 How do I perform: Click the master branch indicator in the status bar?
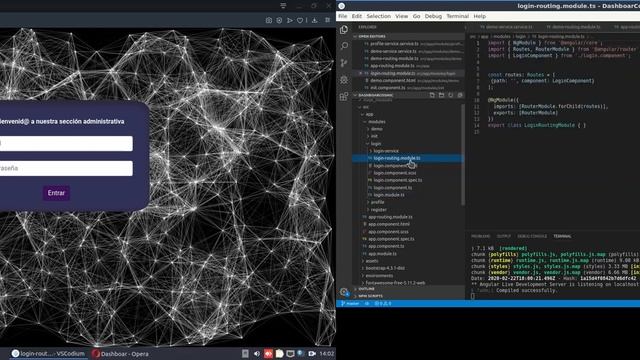click(x=350, y=303)
